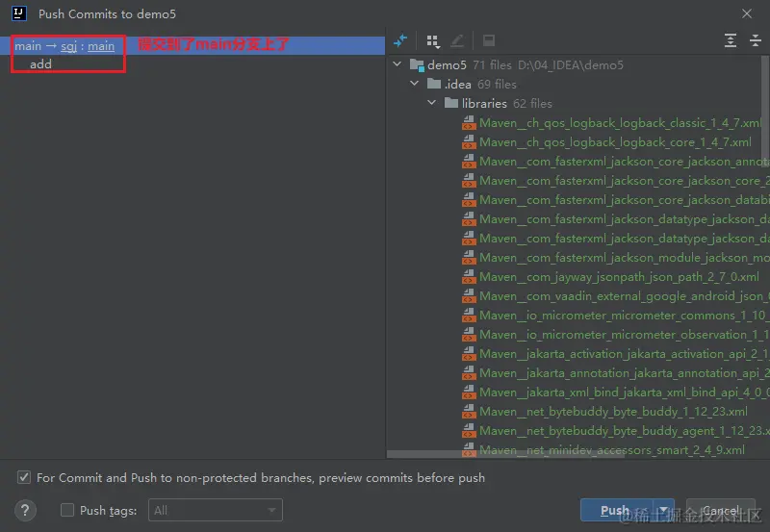Click the XML file icon for logback_classic_1_4_7.xml

[x=469, y=123]
